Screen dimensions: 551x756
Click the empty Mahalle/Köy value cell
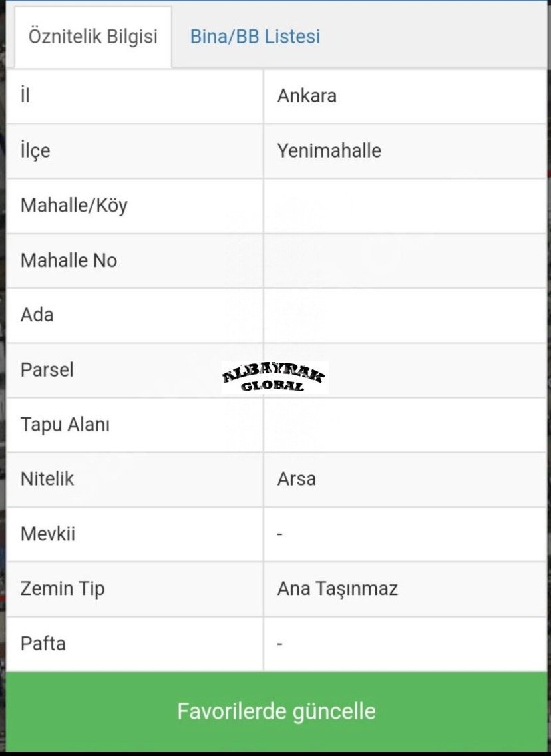tap(405, 206)
